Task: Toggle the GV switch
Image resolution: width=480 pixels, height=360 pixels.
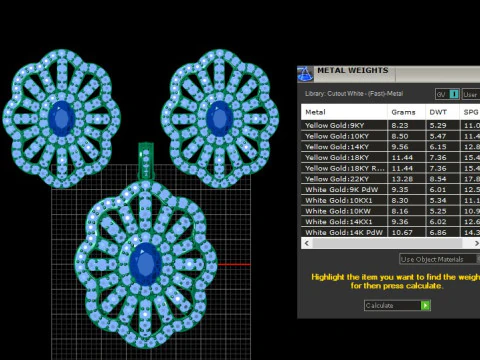Action: pyautogui.click(x=448, y=94)
